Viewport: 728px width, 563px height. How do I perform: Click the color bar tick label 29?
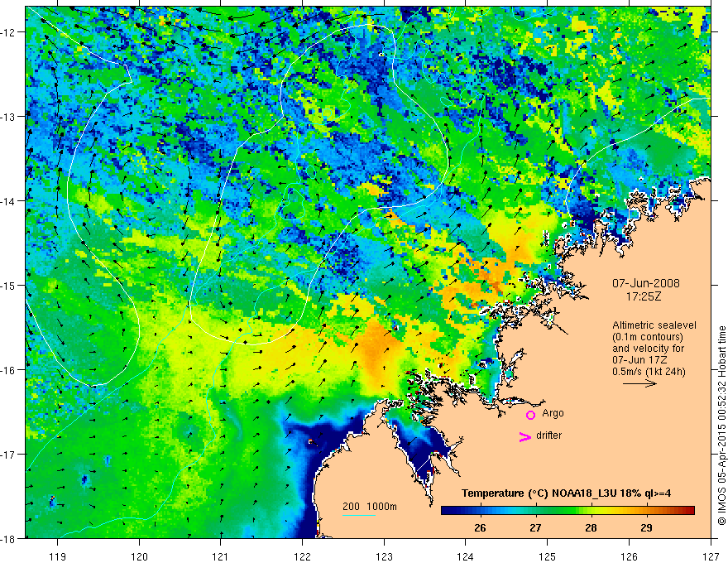(646, 528)
